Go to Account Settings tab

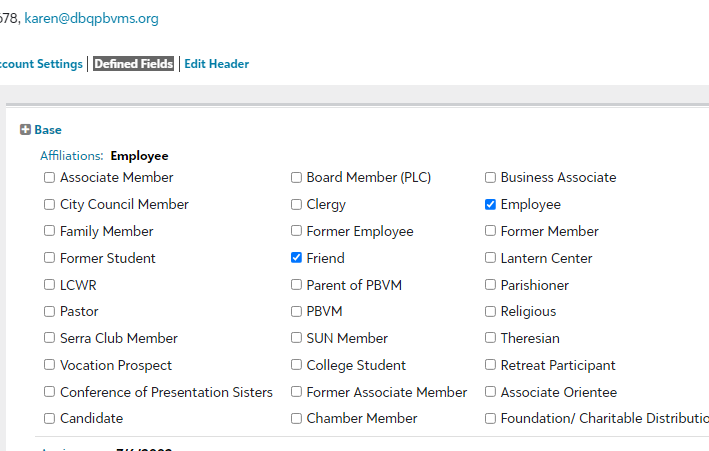coord(42,64)
